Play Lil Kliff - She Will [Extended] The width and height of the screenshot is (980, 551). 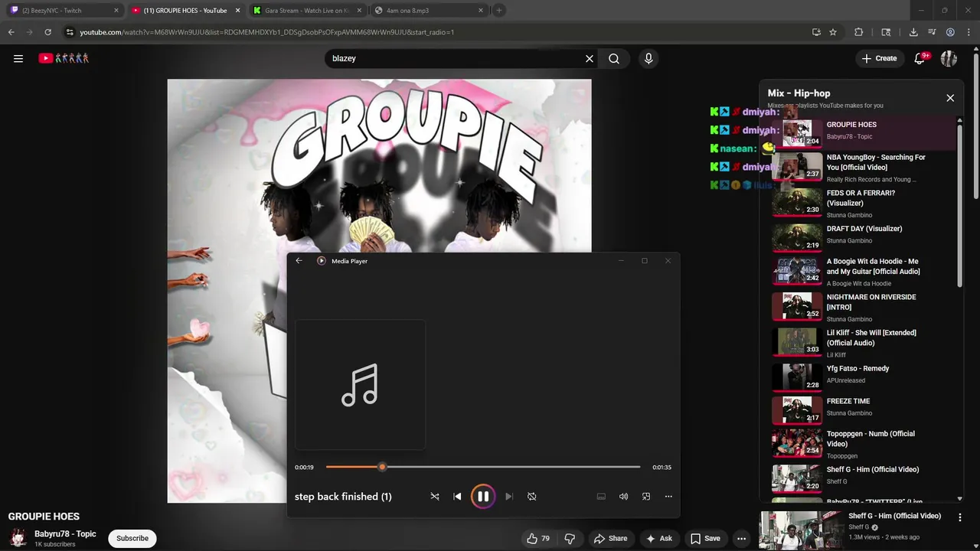[864, 343]
